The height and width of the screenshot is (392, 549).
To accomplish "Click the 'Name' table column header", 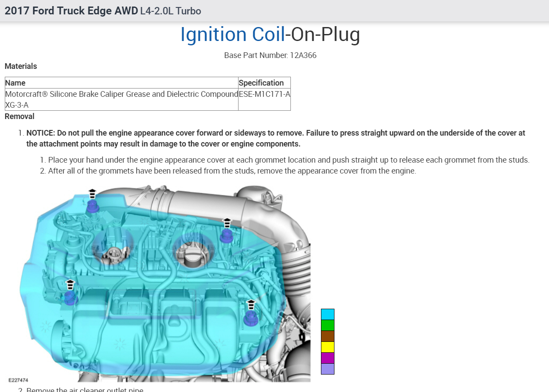I will tap(122, 83).
